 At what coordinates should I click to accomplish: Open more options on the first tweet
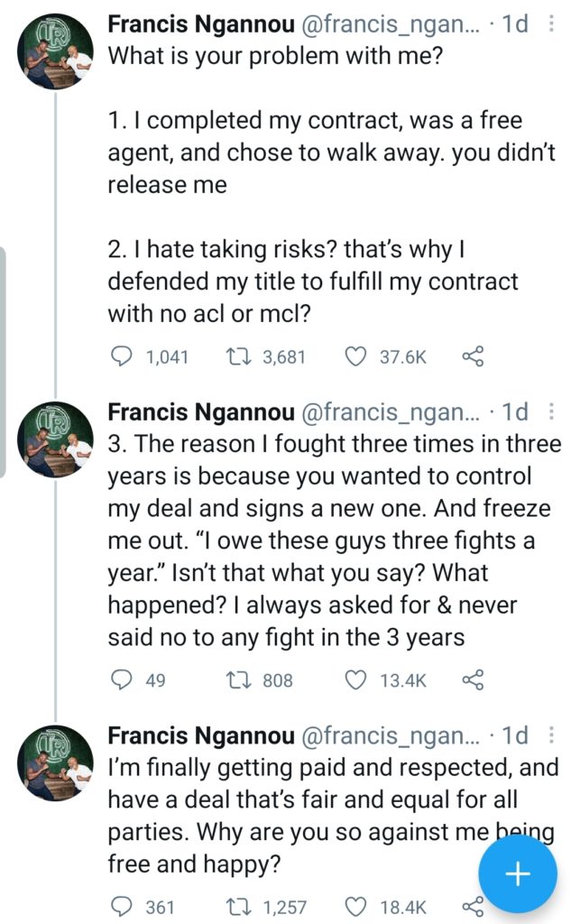(552, 24)
